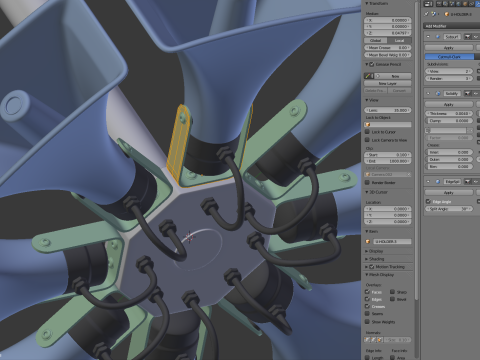Collapse the Transform panel
Viewport: 480px width, 360px height.
coord(367,3)
